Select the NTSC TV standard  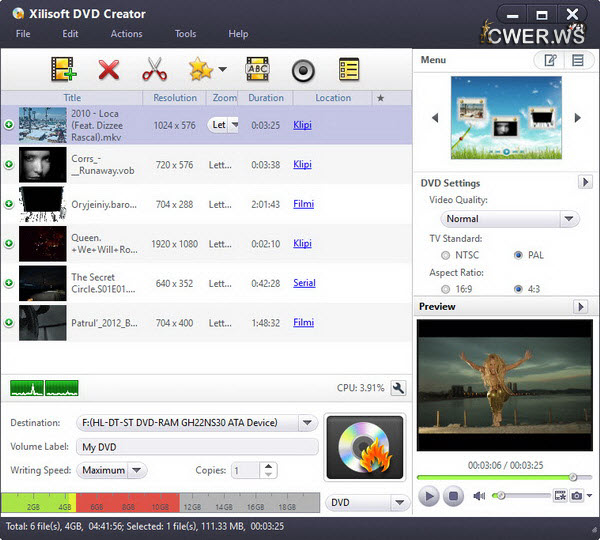pos(445,255)
